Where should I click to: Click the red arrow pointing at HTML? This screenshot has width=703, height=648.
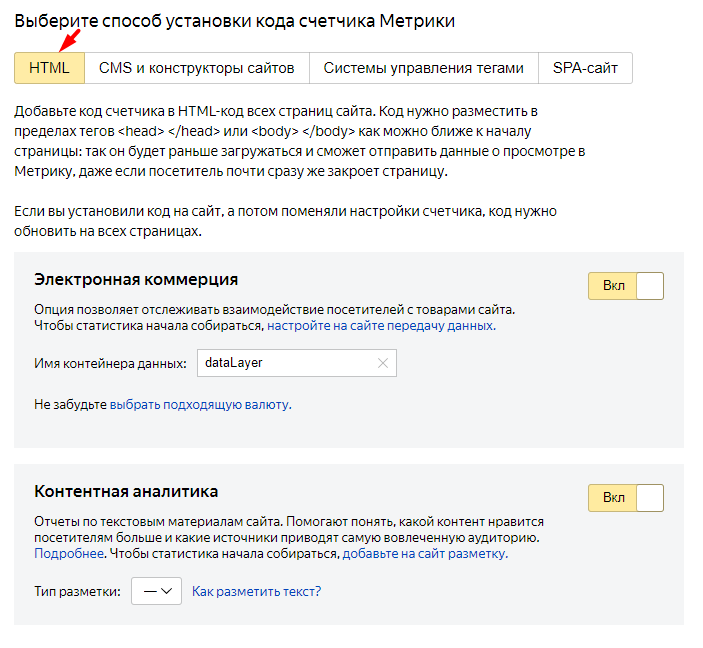[x=68, y=42]
